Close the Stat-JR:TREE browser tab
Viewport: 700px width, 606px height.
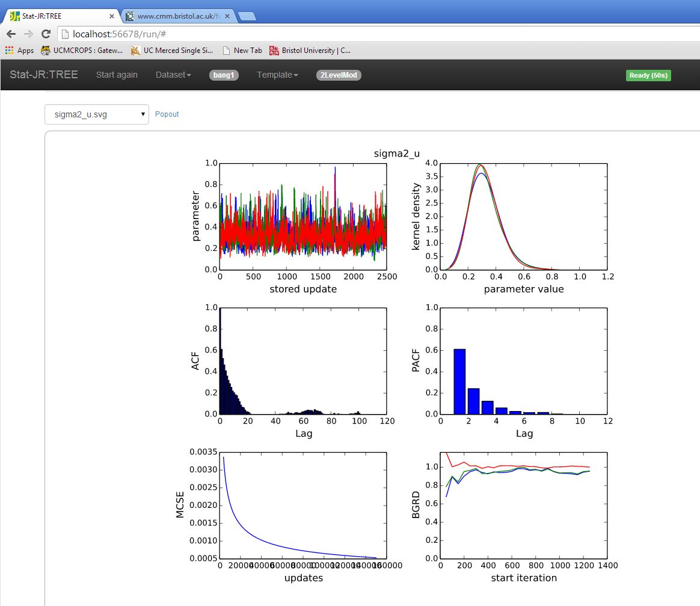point(111,16)
